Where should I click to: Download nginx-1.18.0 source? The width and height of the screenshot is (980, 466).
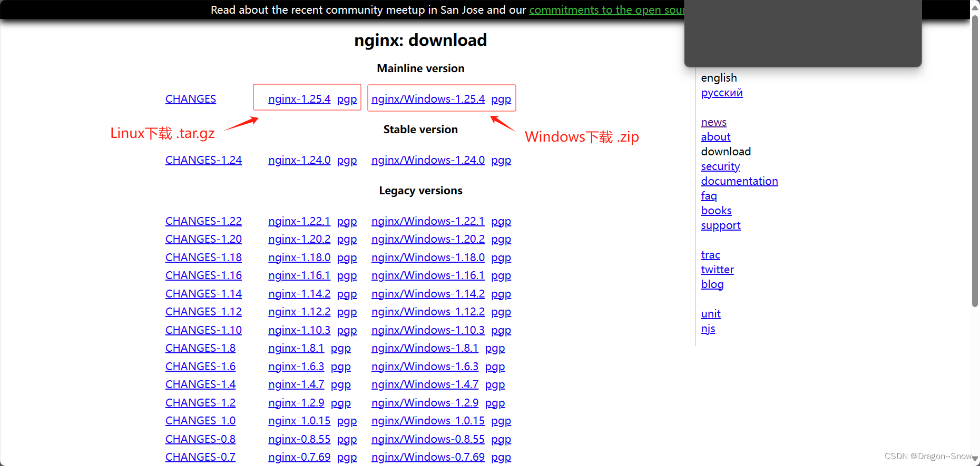point(299,257)
